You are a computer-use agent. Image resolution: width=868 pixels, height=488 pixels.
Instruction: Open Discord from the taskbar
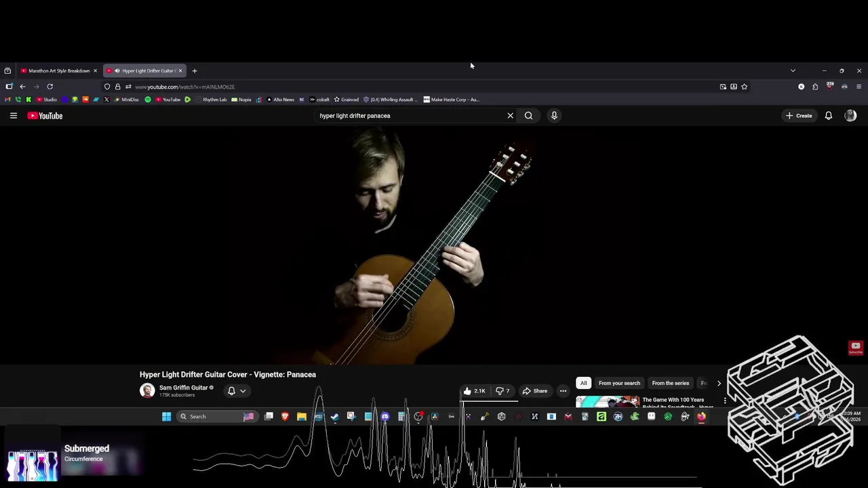click(384, 416)
